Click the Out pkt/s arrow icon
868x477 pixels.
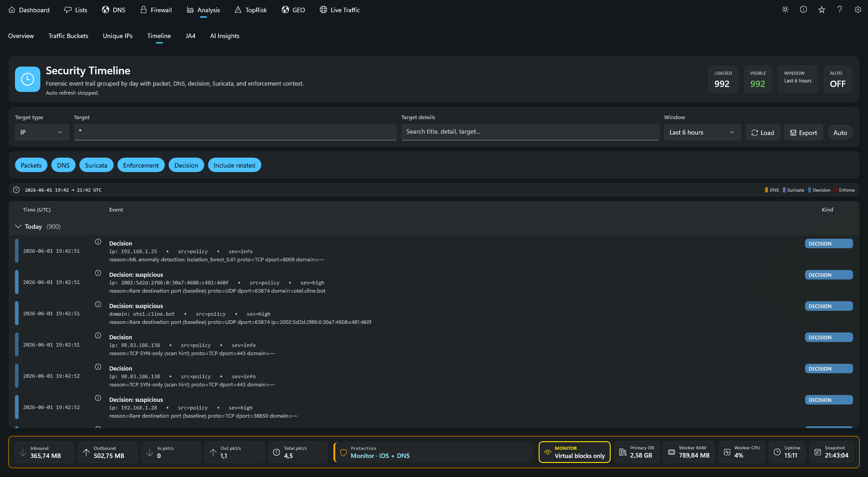213,452
